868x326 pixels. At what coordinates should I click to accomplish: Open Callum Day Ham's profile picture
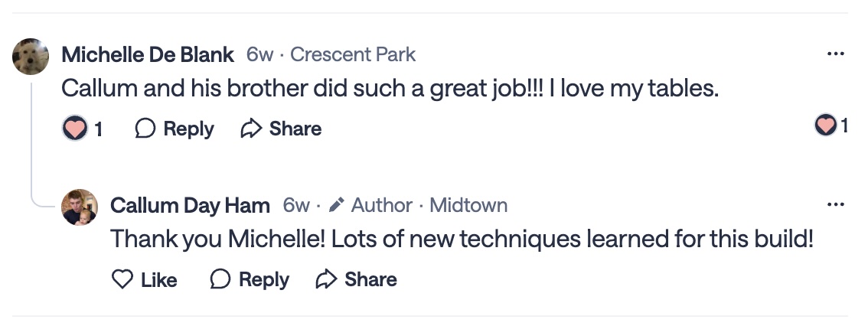(x=80, y=207)
